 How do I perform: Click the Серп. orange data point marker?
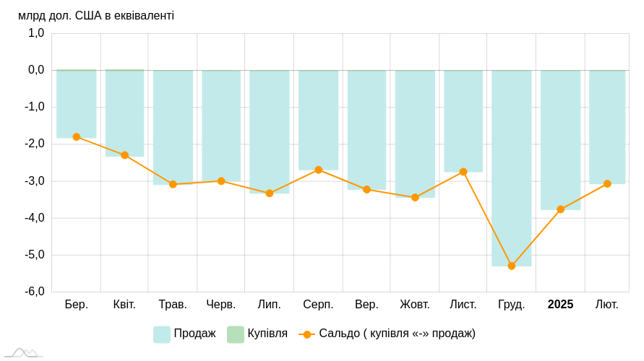coord(318,170)
